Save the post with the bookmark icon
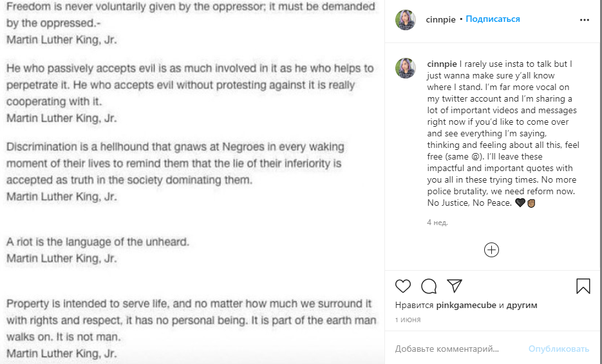This screenshot has width=602, height=364. 583,286
